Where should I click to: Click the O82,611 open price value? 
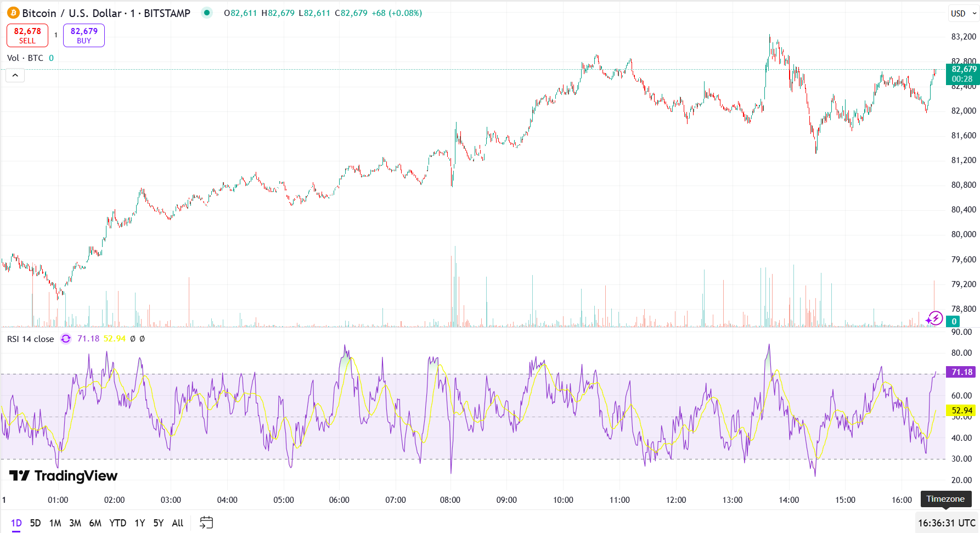tap(240, 13)
